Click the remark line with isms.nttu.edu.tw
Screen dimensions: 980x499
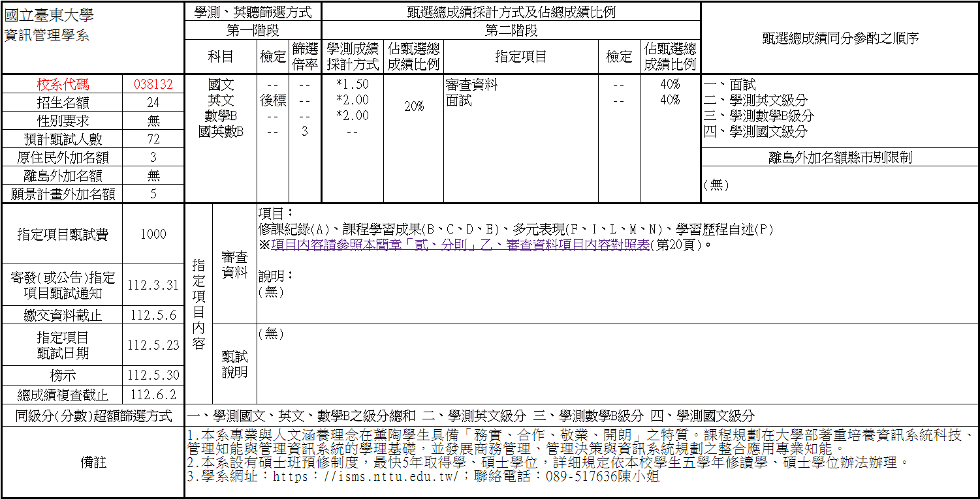(423, 477)
